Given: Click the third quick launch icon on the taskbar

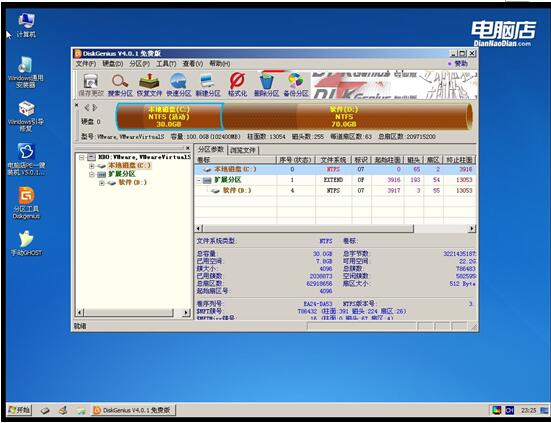Looking at the screenshot, I should point(80,410).
